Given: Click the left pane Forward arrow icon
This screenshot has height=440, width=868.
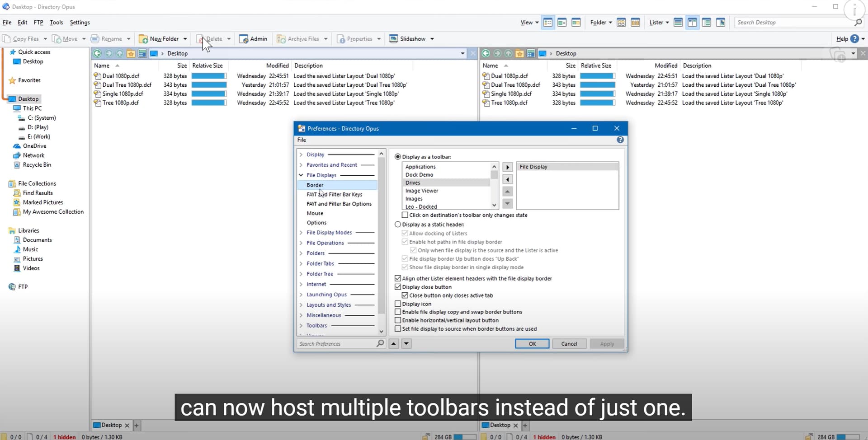Looking at the screenshot, I should tap(108, 53).
